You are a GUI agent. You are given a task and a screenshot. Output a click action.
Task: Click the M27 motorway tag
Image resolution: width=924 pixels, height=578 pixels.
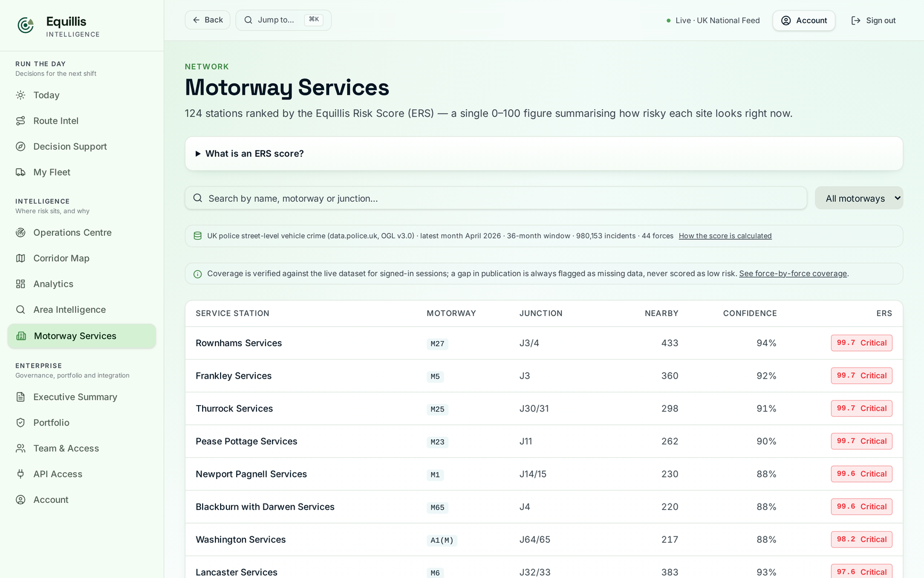[437, 344]
